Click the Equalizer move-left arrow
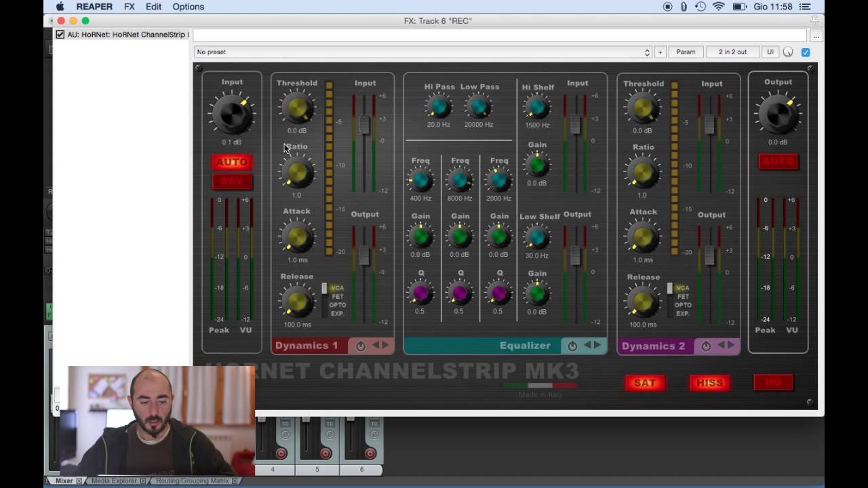Image resolution: width=868 pixels, height=488 pixels. (x=587, y=345)
